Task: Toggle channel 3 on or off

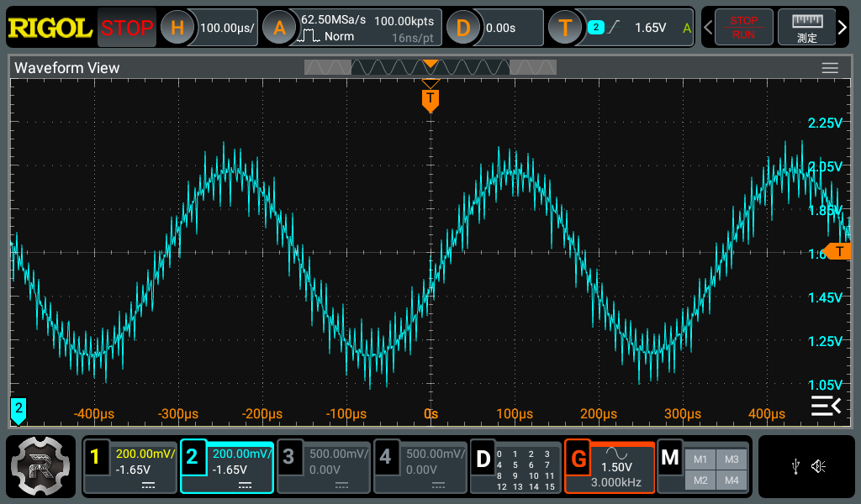Action: point(289,456)
